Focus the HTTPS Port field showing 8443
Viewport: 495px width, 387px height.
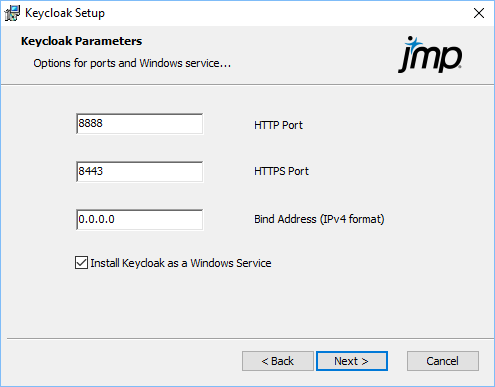(x=139, y=172)
